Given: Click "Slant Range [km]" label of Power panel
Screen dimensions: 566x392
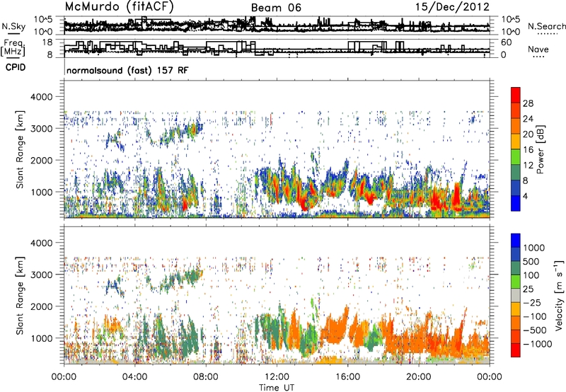Looking at the screenshot, I should pyautogui.click(x=20, y=149).
